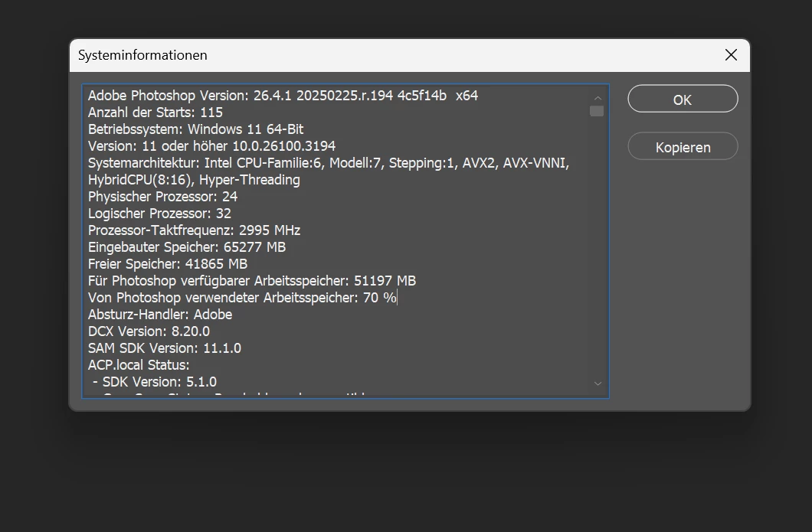The height and width of the screenshot is (532, 812).
Task: Close the Systeminformationen dialog with the X
Action: coord(731,55)
